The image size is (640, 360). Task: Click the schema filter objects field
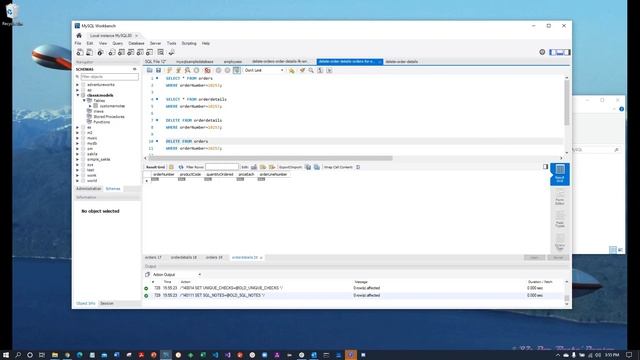point(109,77)
